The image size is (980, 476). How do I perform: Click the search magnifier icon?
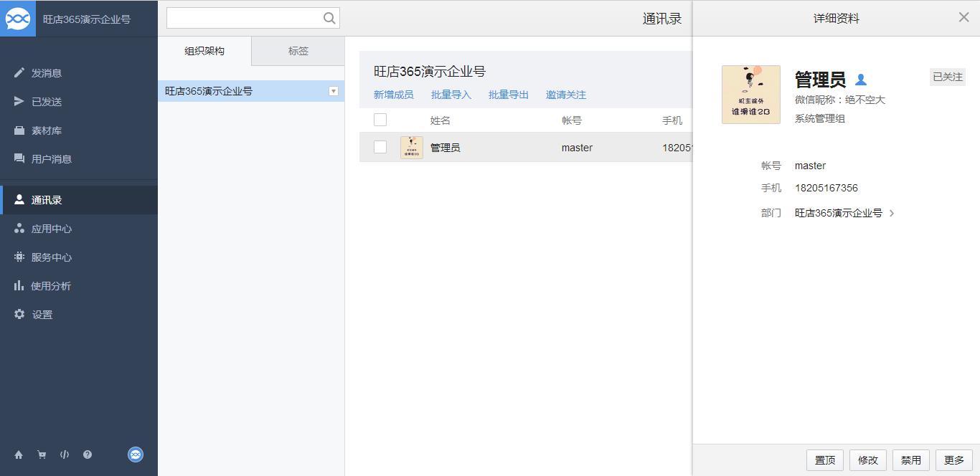click(x=329, y=19)
